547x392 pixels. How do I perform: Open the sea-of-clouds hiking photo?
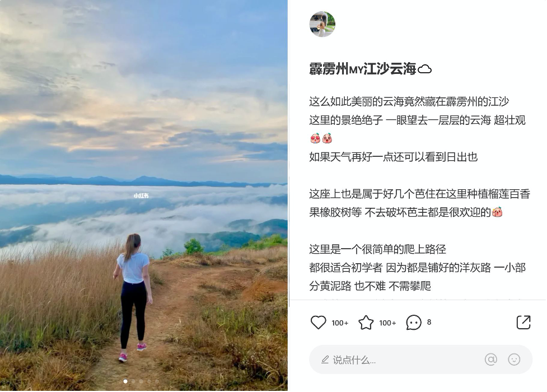click(x=144, y=195)
